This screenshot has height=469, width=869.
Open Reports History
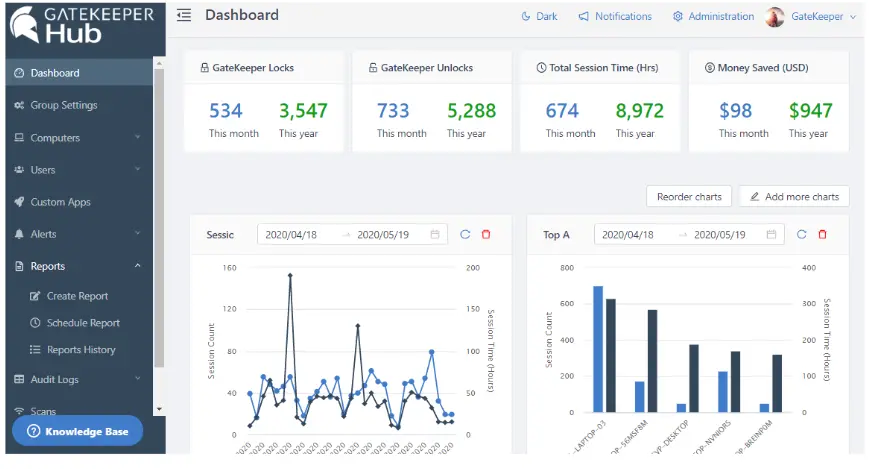coord(79,350)
